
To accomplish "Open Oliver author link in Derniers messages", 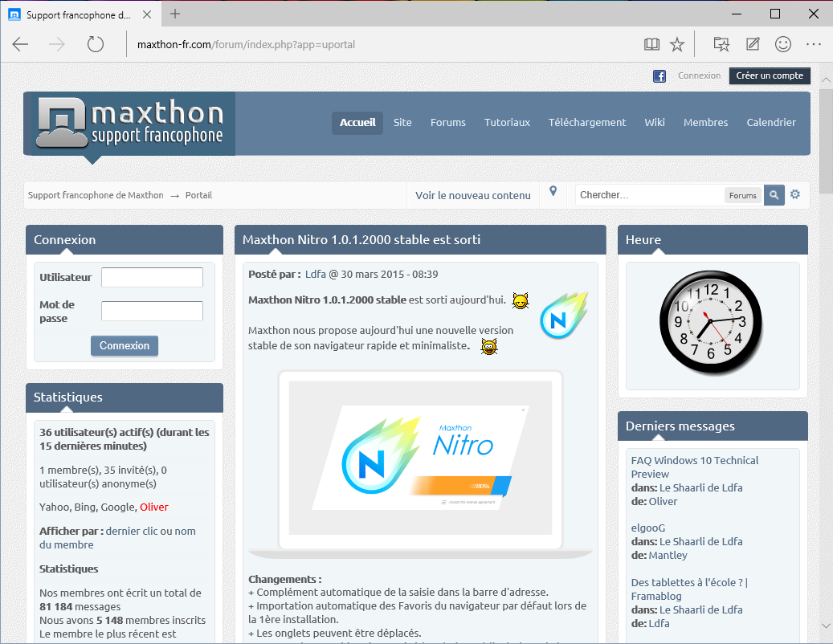I will pos(663,501).
